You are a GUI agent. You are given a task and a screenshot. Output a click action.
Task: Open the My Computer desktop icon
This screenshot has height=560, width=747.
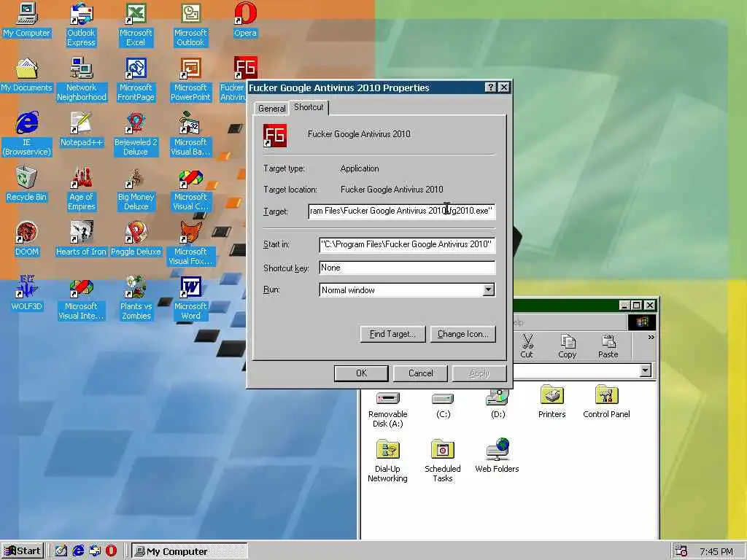pos(27,20)
